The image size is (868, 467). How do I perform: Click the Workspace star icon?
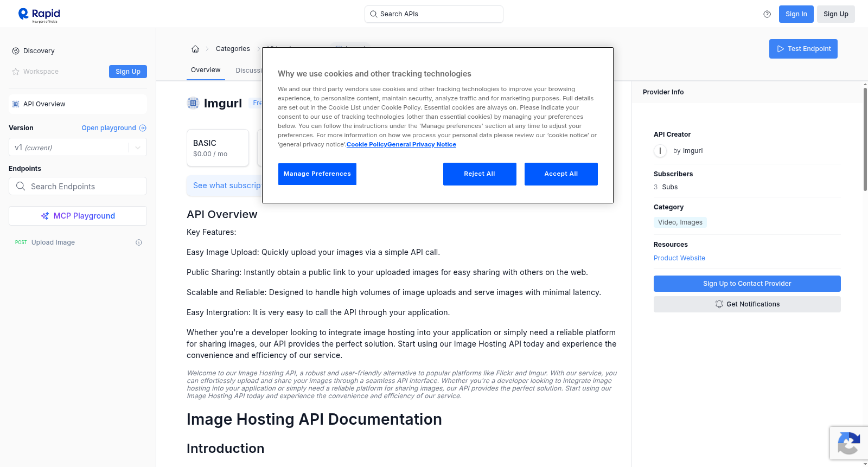16,72
